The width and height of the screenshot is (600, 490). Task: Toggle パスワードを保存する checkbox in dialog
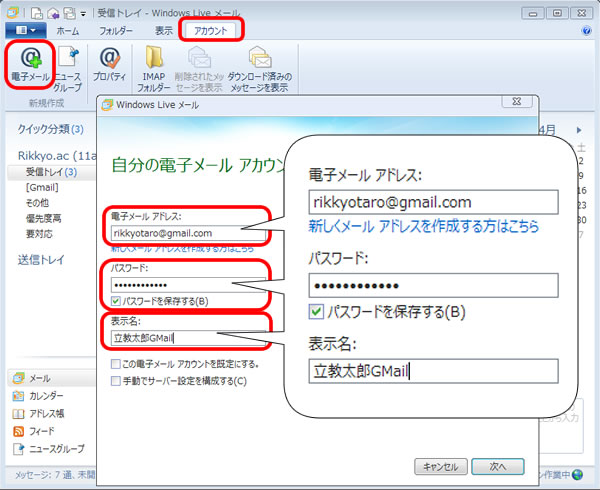click(x=116, y=301)
